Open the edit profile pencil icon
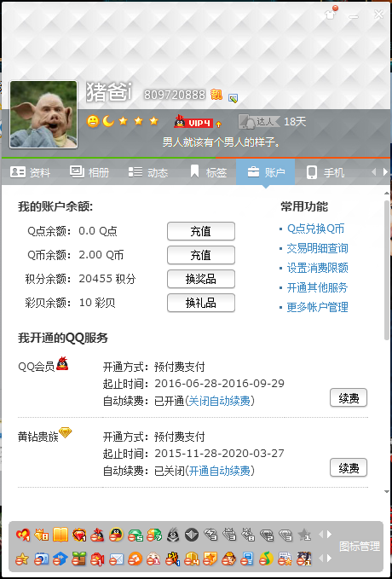This screenshot has height=579, width=392. tap(233, 98)
